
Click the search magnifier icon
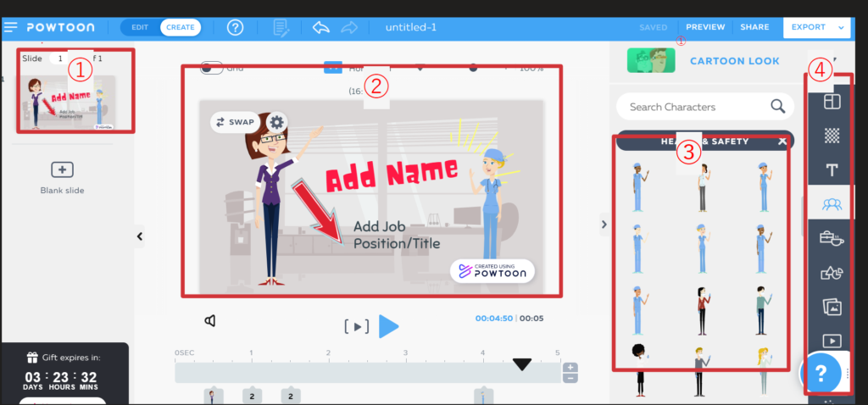point(778,106)
